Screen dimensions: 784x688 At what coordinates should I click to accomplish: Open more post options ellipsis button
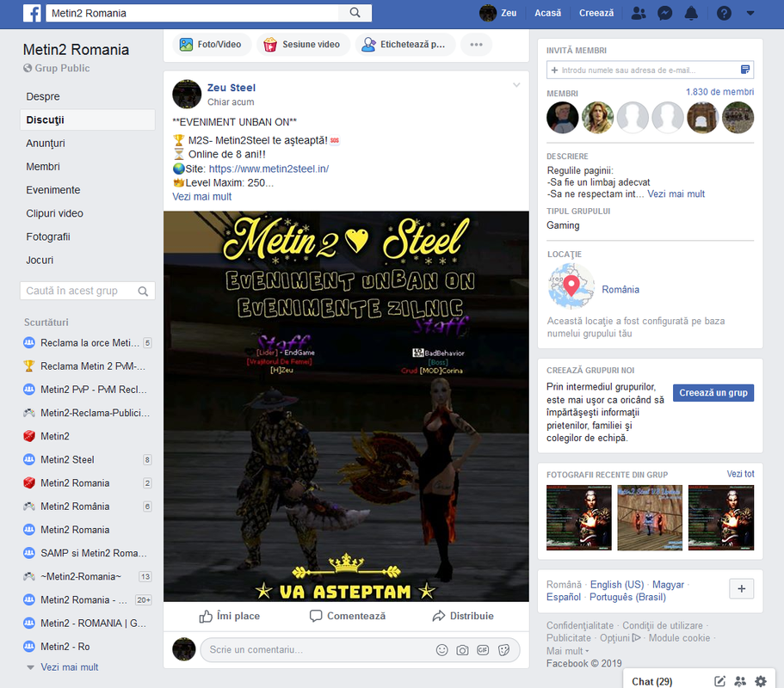coord(476,45)
